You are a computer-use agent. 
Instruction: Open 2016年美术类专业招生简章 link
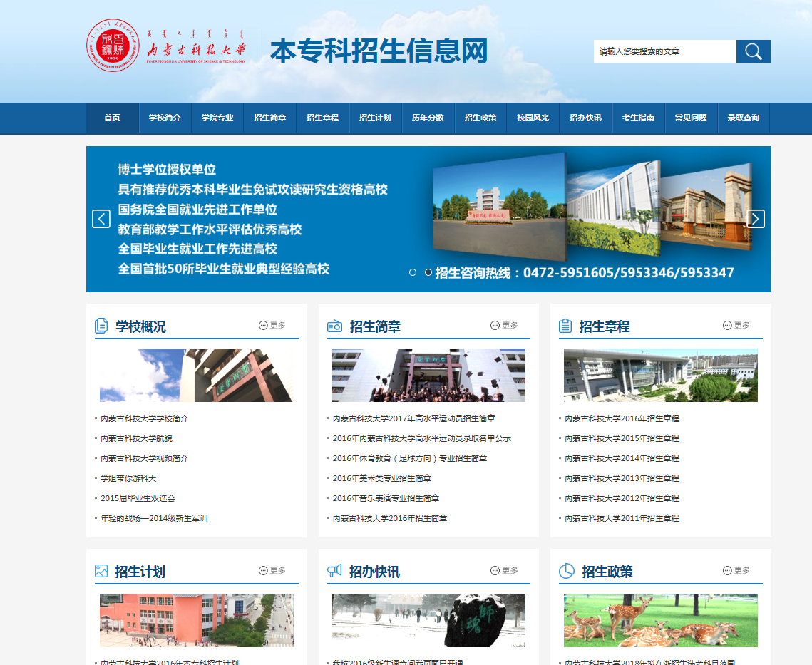381,478
